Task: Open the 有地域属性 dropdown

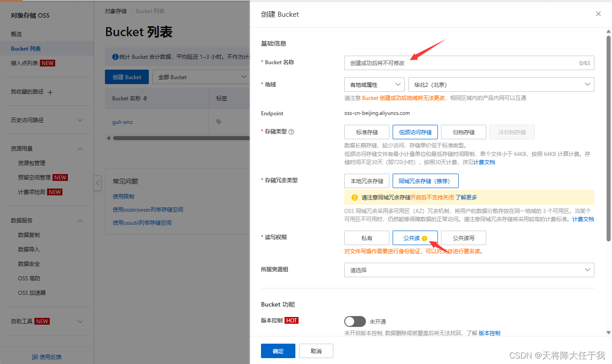Action: (375, 85)
